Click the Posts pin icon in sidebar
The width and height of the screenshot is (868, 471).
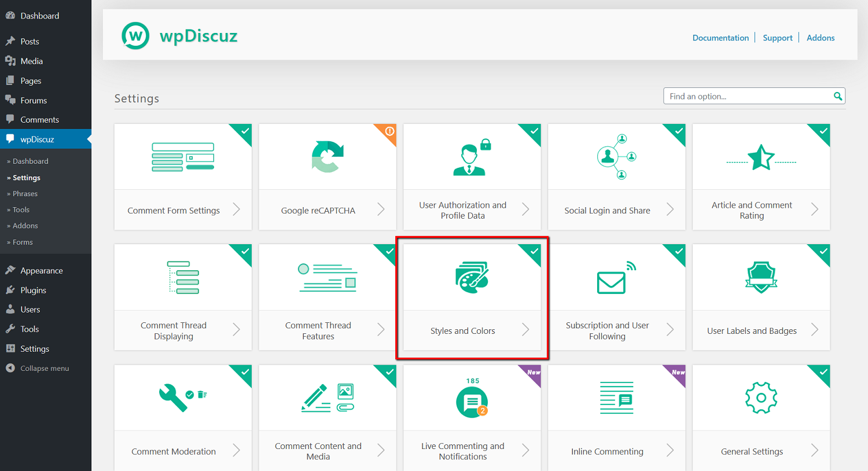(10, 41)
